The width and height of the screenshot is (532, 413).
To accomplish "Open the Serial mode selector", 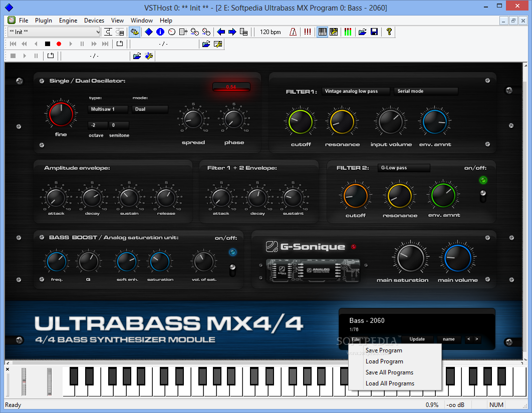I will tap(426, 91).
